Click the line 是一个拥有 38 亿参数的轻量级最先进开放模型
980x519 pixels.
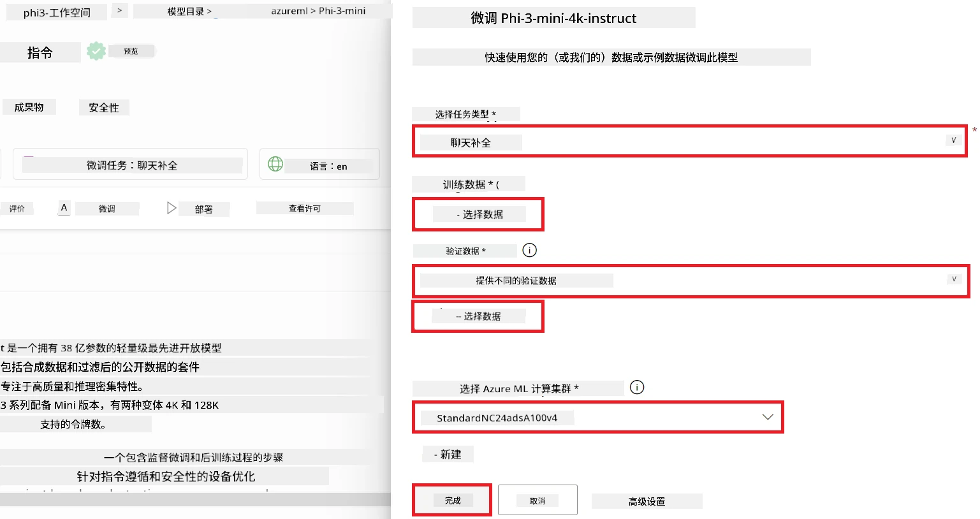pyautogui.click(x=115, y=348)
